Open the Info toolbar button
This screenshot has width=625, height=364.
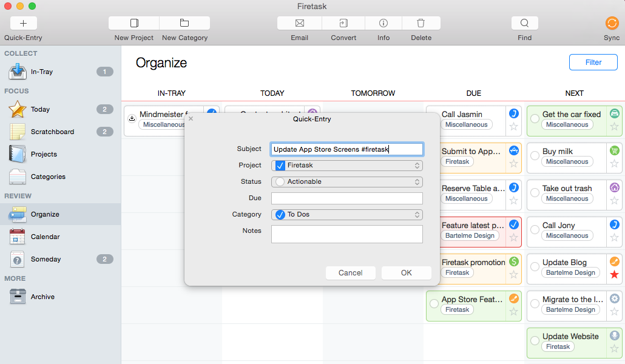point(383,23)
